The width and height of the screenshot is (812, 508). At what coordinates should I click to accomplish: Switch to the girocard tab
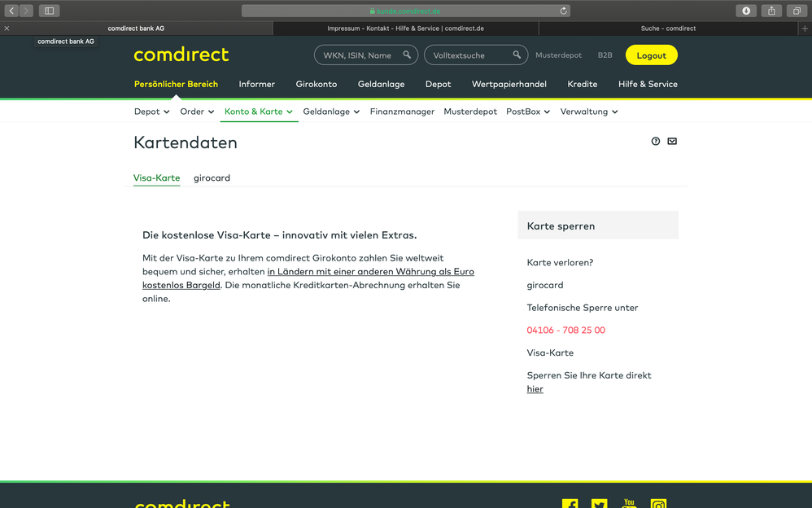point(212,177)
